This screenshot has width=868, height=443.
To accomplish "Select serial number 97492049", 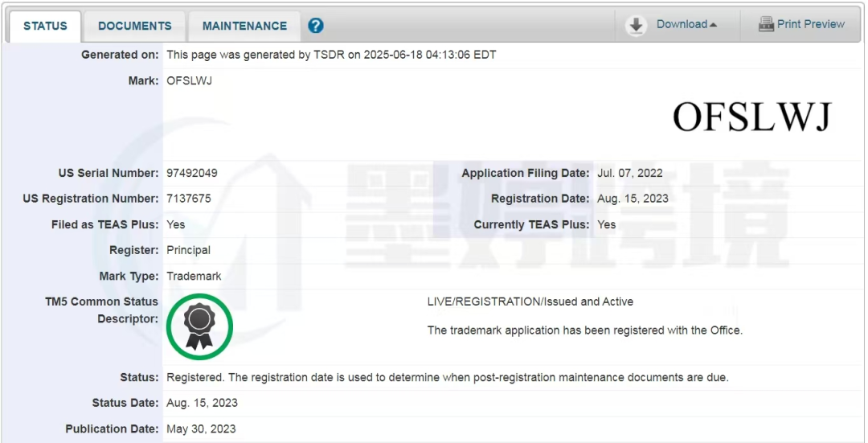I will pyautogui.click(x=192, y=173).
